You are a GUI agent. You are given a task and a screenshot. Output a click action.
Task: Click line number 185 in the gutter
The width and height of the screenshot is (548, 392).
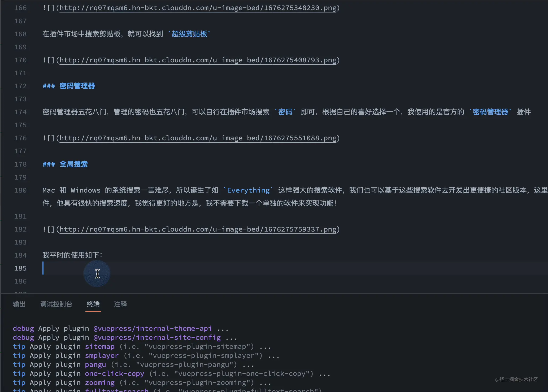click(20, 268)
